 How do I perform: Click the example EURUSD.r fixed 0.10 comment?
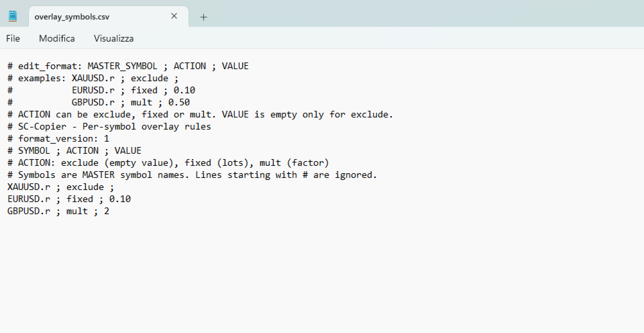[133, 91]
